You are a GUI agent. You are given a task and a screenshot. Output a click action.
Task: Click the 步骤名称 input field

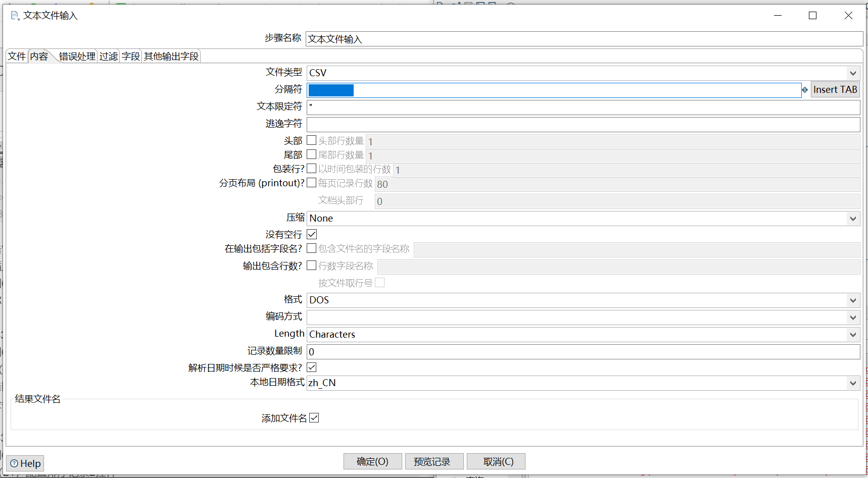point(584,39)
